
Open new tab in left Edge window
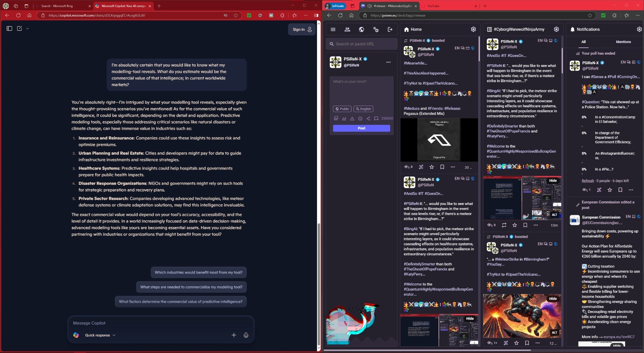(159, 6)
